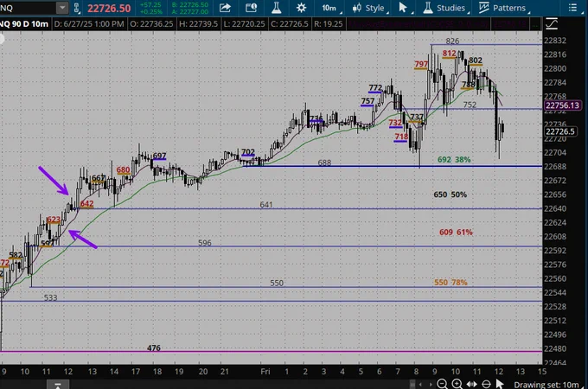Click the 'D: 6/27/25 1:00 PM' date readout
588x389 pixels.
click(x=89, y=24)
